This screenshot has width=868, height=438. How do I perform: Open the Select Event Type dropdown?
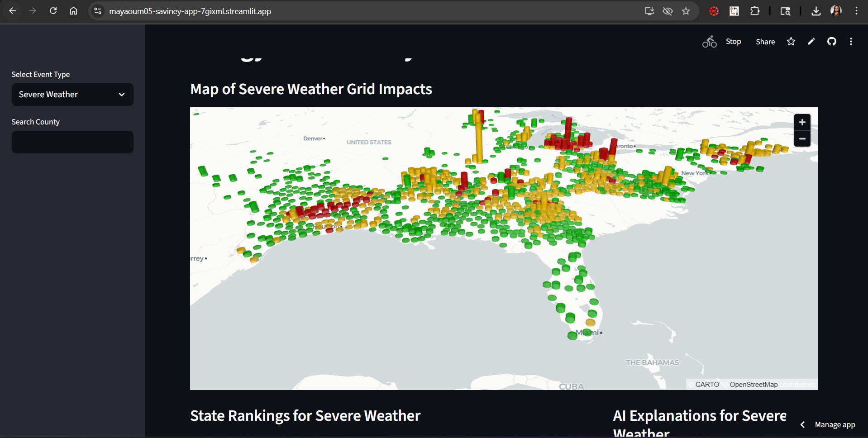(72, 95)
